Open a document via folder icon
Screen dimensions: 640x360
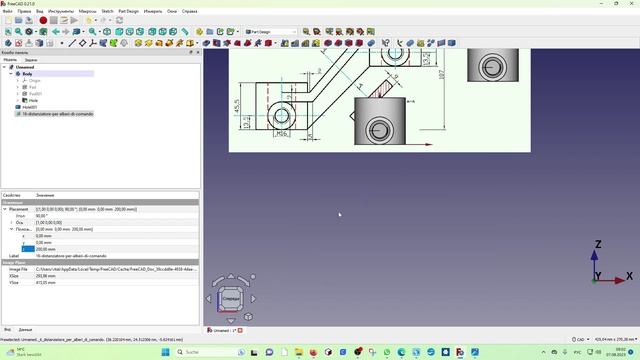[x=19, y=20]
